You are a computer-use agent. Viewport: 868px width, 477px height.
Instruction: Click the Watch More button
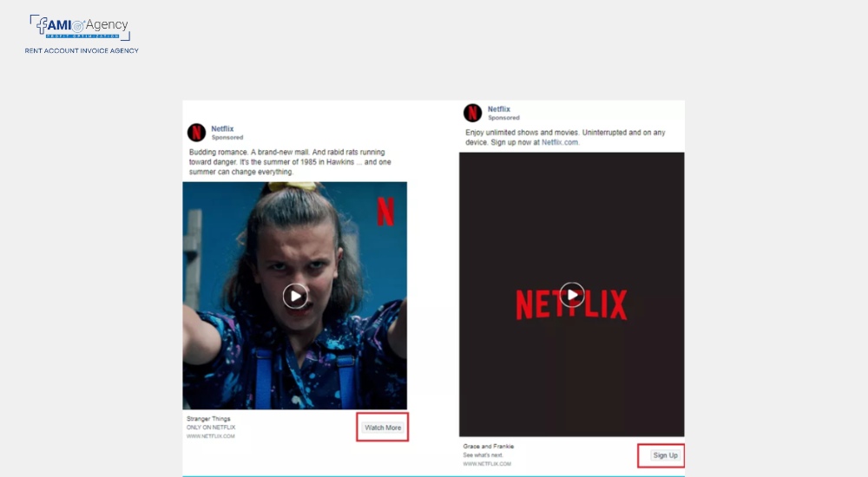tap(383, 428)
